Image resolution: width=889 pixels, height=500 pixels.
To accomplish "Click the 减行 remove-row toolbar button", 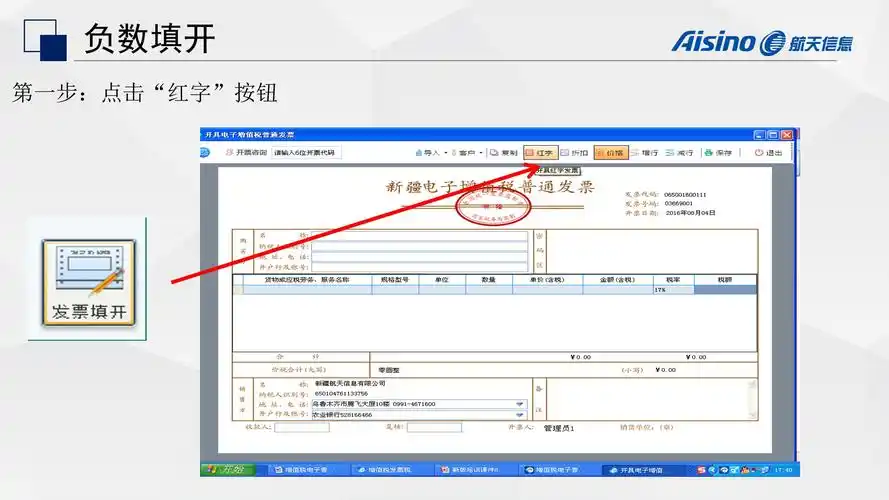I will pyautogui.click(x=680, y=152).
